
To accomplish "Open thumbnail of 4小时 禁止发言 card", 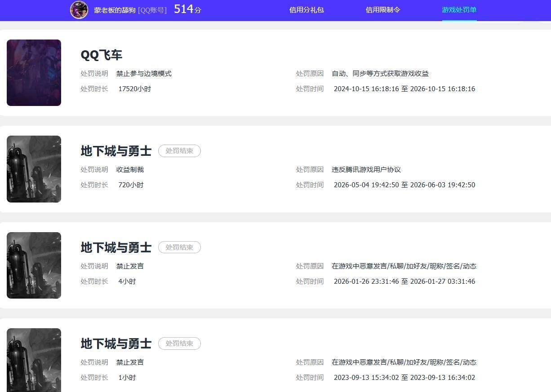I will [x=34, y=265].
